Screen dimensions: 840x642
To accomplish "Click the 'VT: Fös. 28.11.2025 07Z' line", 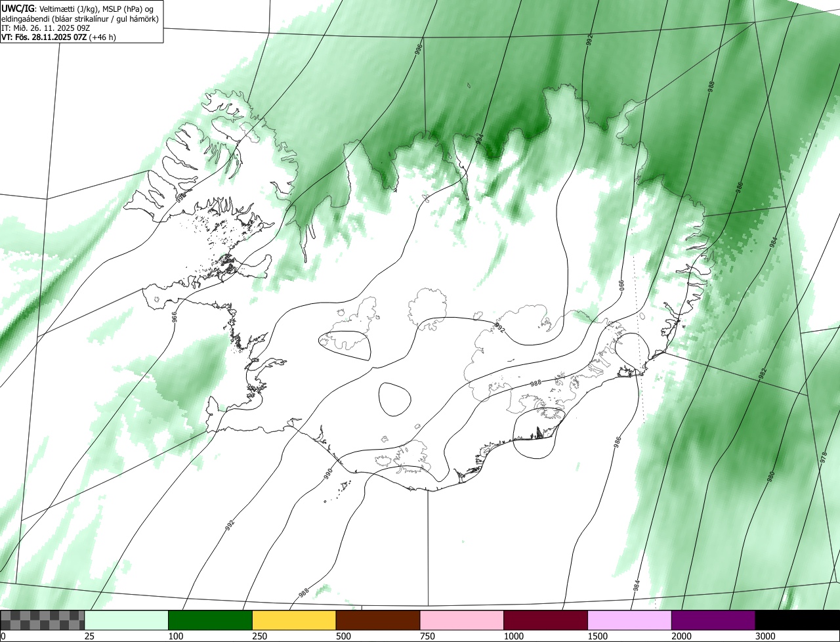I will click(58, 37).
